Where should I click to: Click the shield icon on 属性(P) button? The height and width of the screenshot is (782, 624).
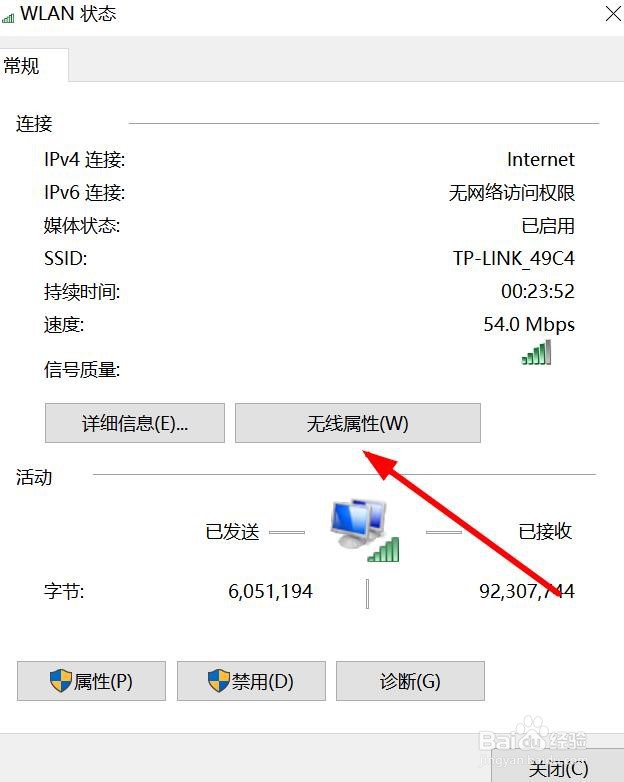pyautogui.click(x=61, y=681)
